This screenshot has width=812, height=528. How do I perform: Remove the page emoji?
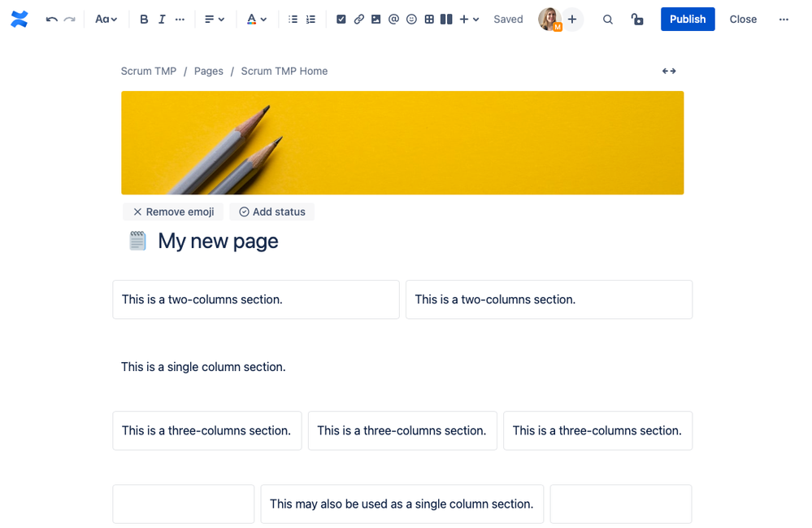(x=172, y=212)
